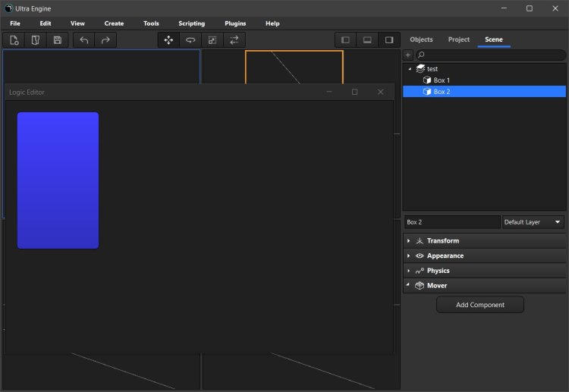Select the Scale tool
Viewport: 569px width, 392px height.
click(x=212, y=40)
